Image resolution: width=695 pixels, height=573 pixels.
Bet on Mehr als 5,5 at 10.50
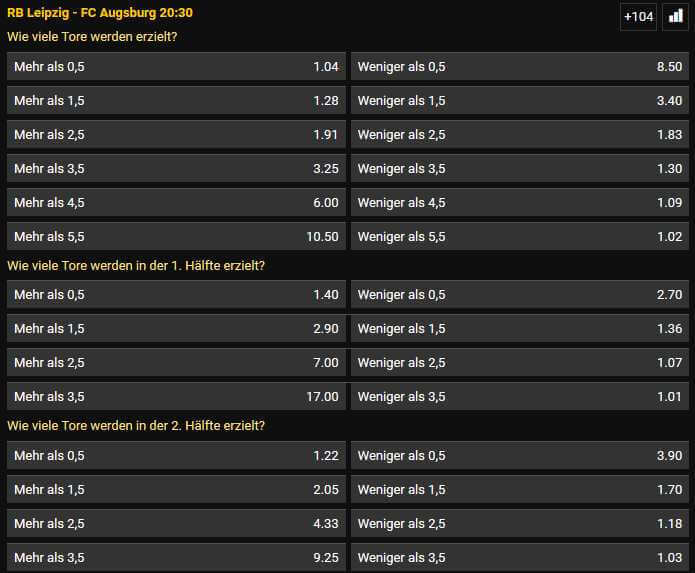[x=176, y=237]
